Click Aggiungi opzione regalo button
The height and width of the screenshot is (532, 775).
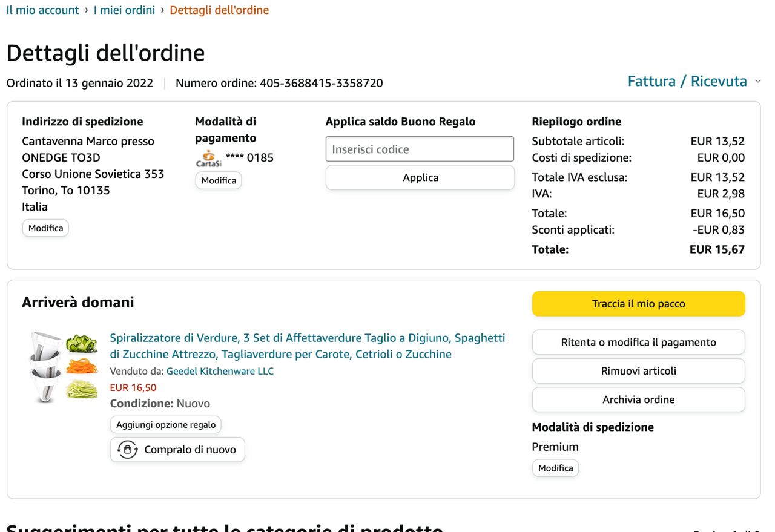click(166, 424)
